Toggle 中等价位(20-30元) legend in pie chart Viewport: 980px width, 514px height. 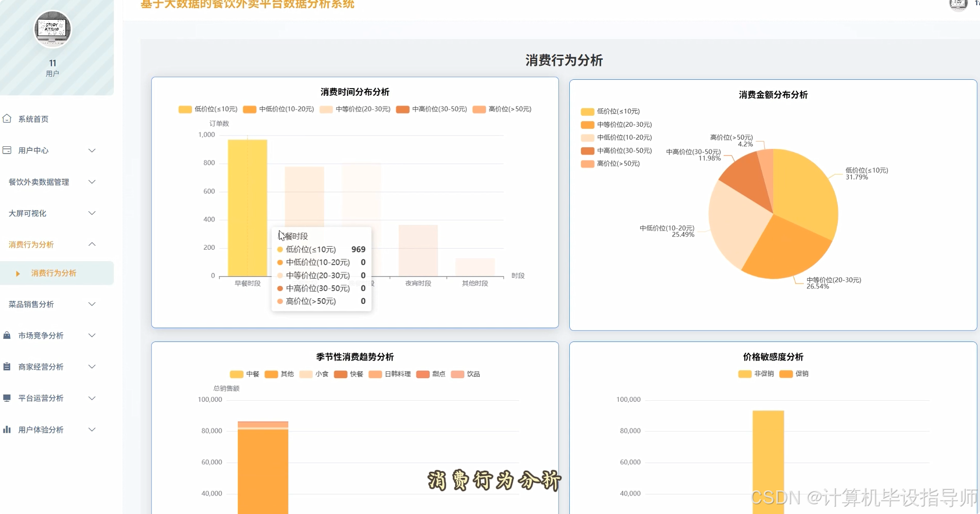click(x=616, y=125)
